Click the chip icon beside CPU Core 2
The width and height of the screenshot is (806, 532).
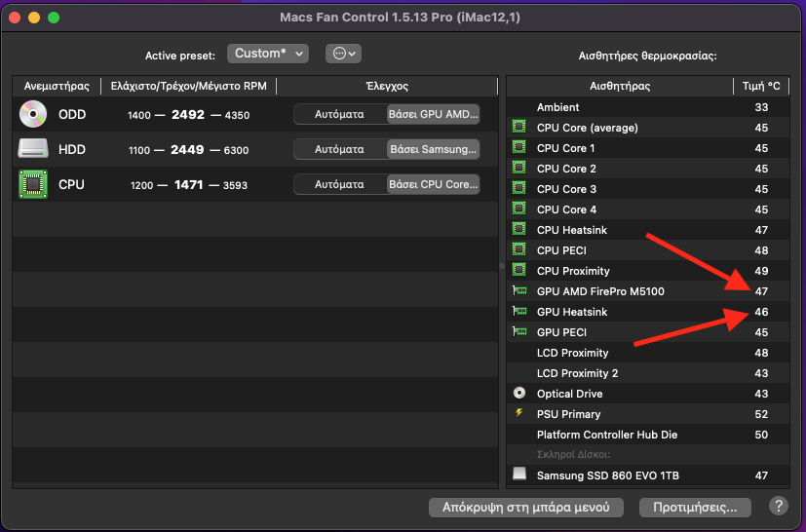519,169
